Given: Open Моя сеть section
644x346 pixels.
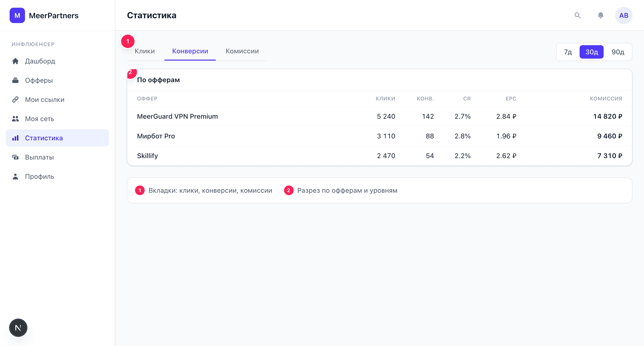Looking at the screenshot, I should pos(57,119).
